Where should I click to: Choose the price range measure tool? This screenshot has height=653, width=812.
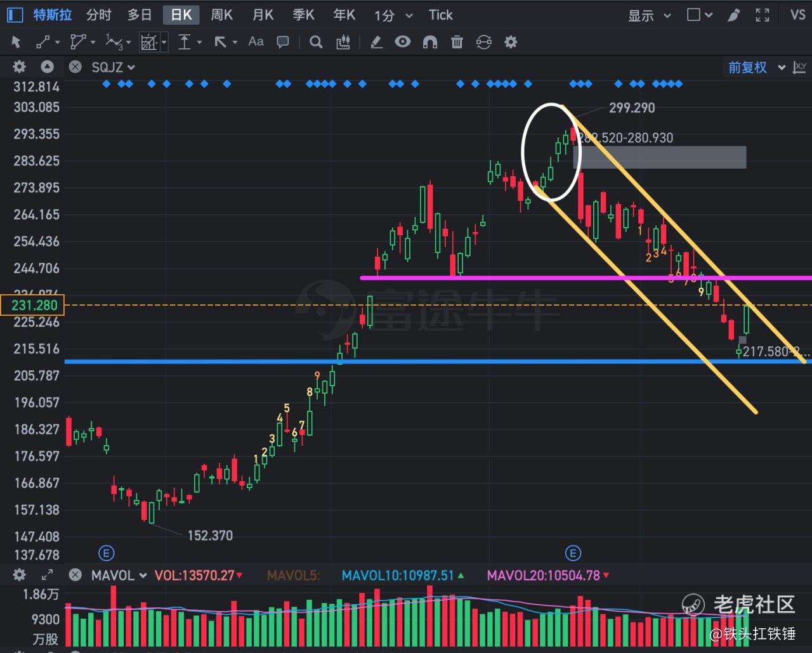[185, 42]
